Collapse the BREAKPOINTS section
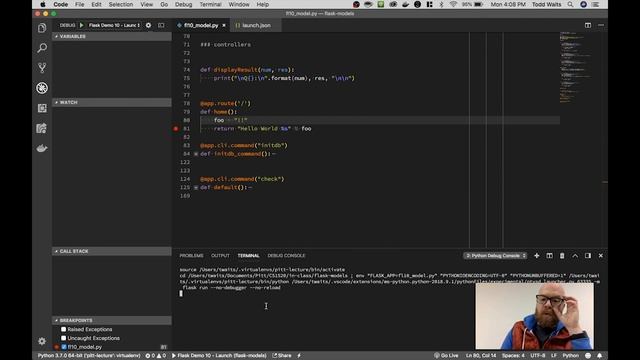Viewport: 640px width, 360px height. click(x=112, y=320)
